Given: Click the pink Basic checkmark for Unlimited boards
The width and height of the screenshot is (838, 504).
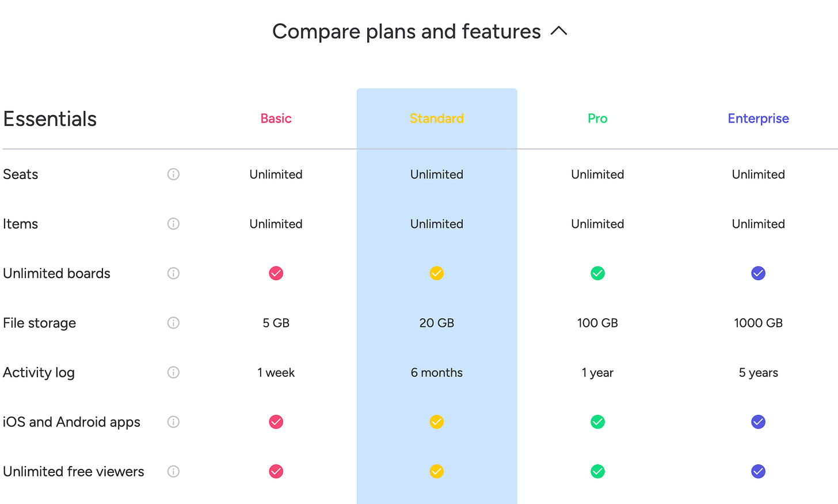Looking at the screenshot, I should click(x=276, y=273).
